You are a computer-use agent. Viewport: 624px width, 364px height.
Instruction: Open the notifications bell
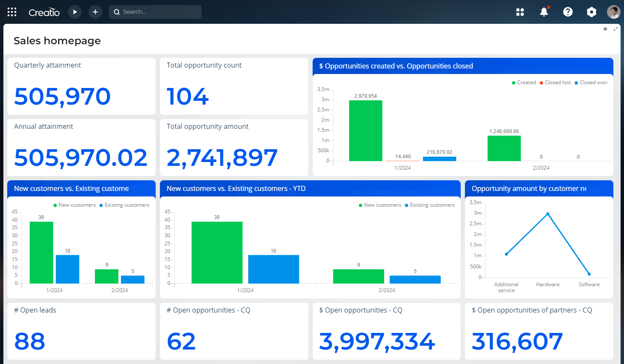click(544, 12)
